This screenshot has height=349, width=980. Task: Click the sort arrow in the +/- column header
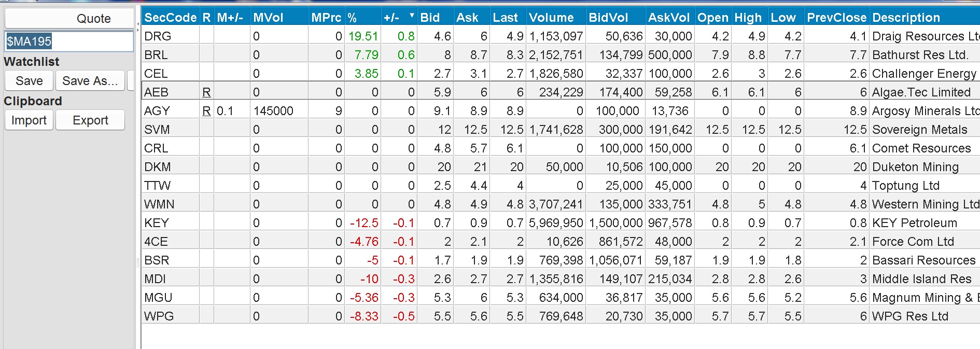(412, 15)
